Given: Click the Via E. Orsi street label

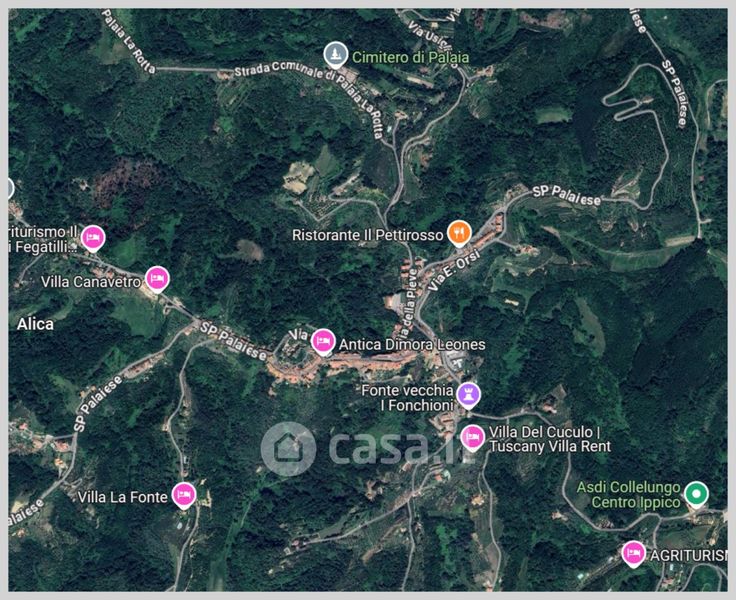Looking at the screenshot, I should pos(454,270).
